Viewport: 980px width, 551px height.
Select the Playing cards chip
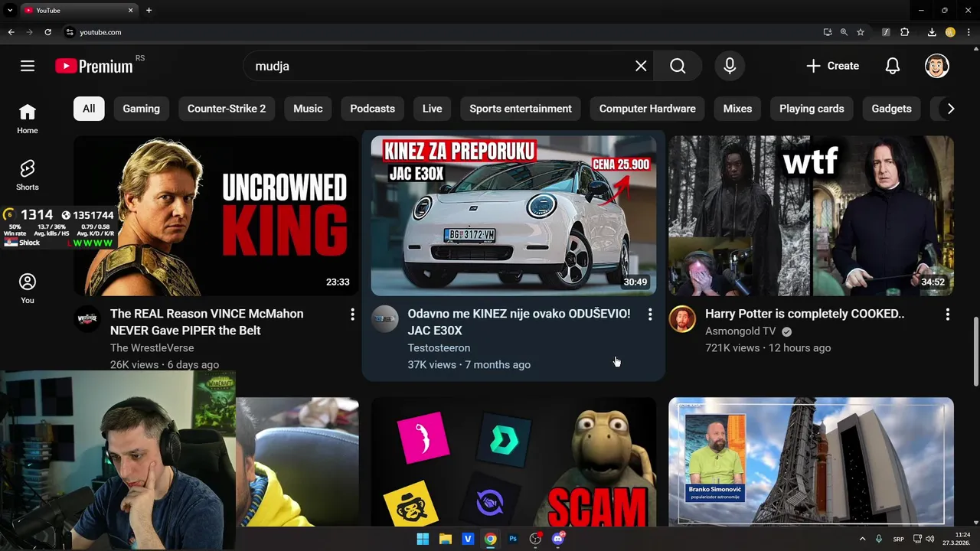(812, 109)
